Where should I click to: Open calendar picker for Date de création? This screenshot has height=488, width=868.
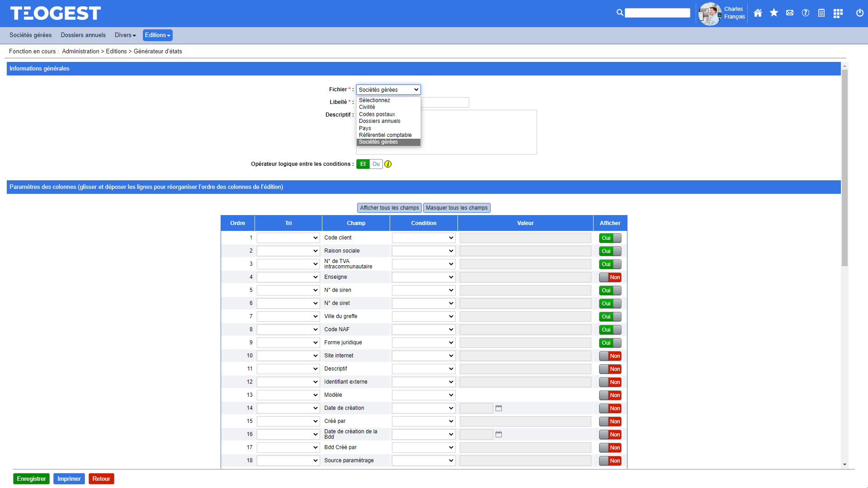[499, 408]
